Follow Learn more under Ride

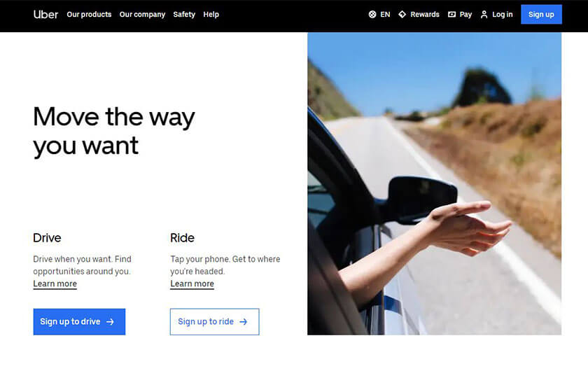192,284
